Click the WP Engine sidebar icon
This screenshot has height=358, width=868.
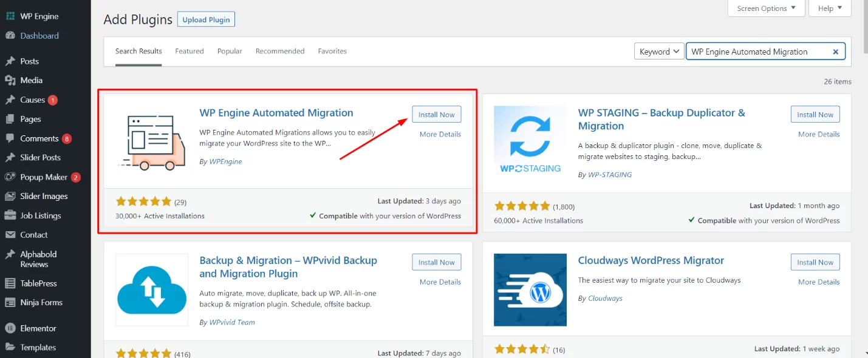(x=10, y=16)
